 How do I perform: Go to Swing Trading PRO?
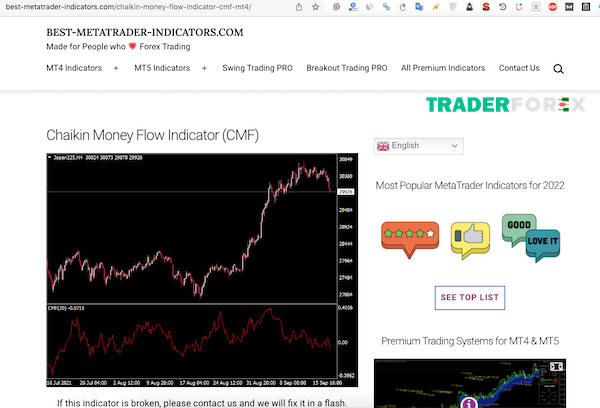[x=258, y=68]
